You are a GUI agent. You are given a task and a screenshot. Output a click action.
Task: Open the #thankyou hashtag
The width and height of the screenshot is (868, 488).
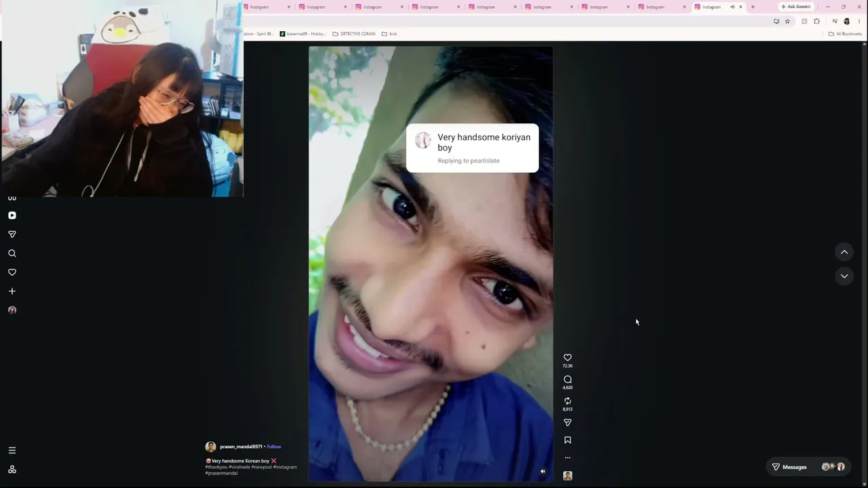[x=216, y=467]
